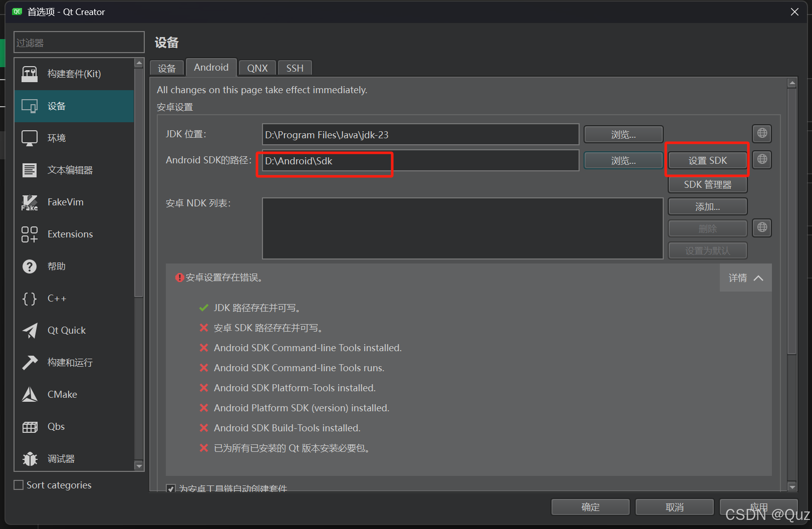Click the 应用 button
Image resolution: width=812 pixels, height=529 pixels.
(758, 507)
